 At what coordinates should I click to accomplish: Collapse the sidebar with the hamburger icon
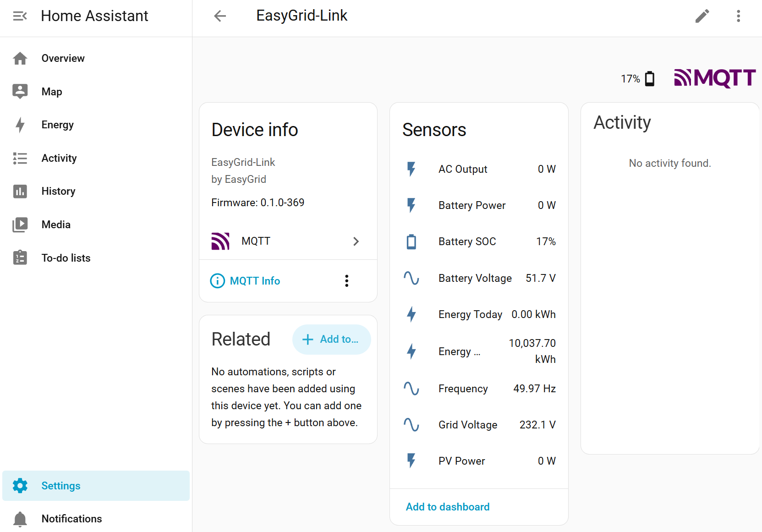coord(20,16)
